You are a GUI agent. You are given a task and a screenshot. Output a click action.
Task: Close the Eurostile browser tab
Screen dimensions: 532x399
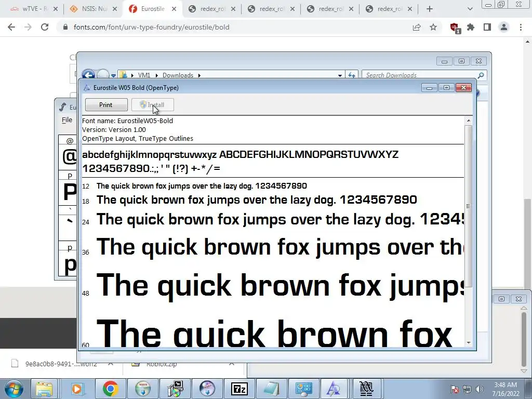(x=174, y=9)
